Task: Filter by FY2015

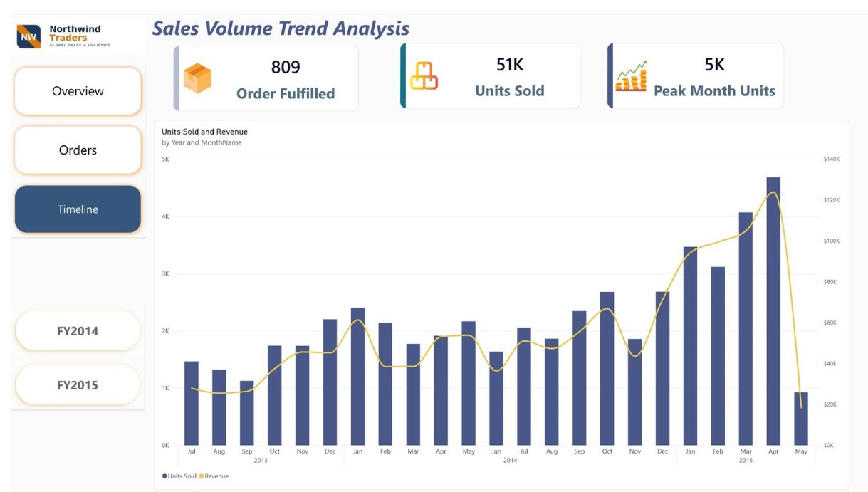Action: pos(78,385)
